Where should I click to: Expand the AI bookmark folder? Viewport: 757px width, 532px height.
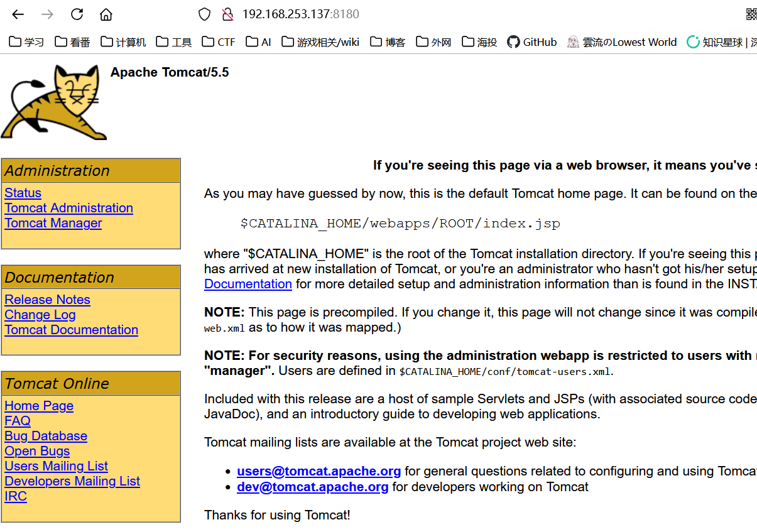258,42
